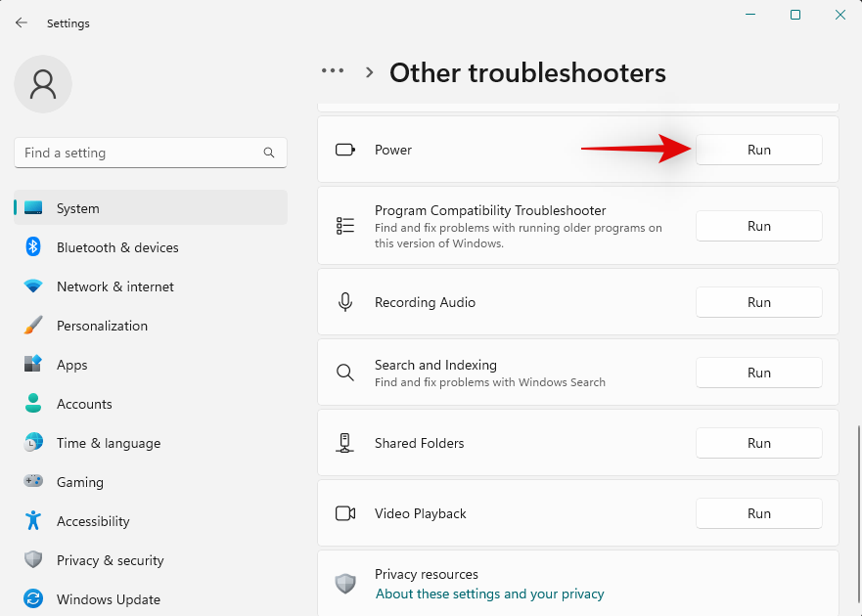Run the Shared Folders troubleshooter
This screenshot has height=616, width=862.
(x=758, y=443)
